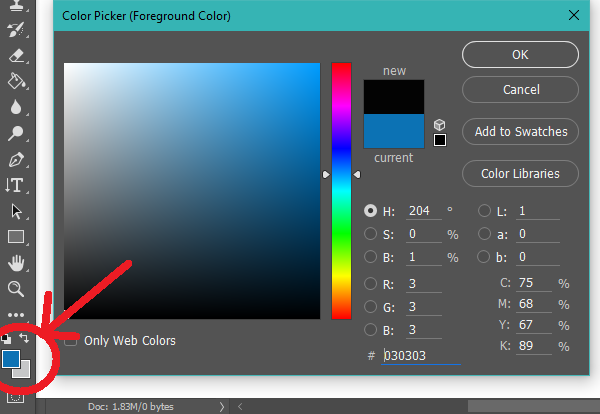Image resolution: width=600 pixels, height=414 pixels.
Task: Select the Zoom magnifier tool
Action: coord(16,289)
